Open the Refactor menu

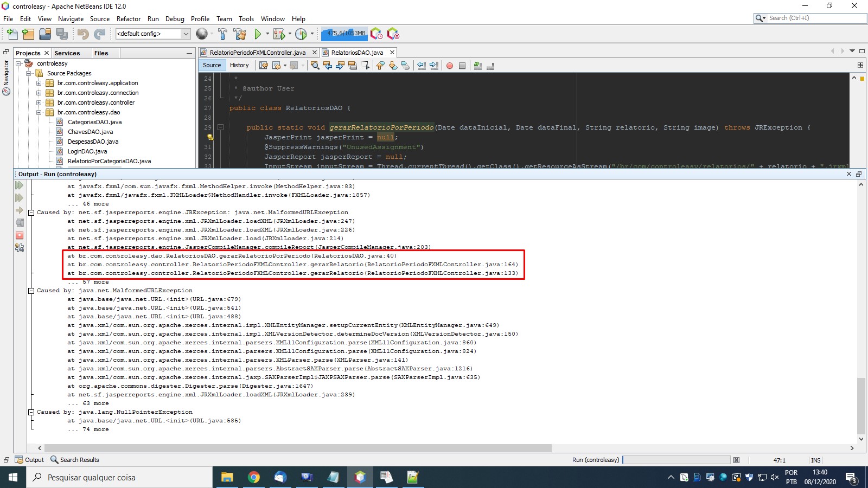(x=129, y=18)
